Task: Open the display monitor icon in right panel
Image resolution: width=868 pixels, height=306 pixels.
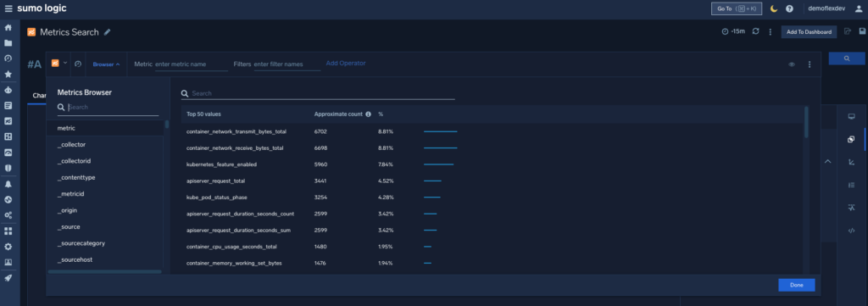Action: (851, 117)
